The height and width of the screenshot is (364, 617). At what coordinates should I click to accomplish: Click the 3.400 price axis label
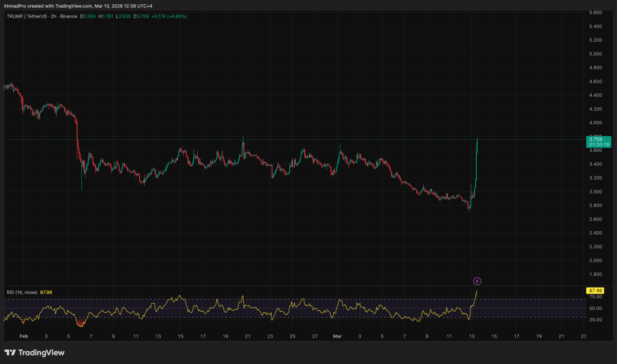tap(595, 164)
